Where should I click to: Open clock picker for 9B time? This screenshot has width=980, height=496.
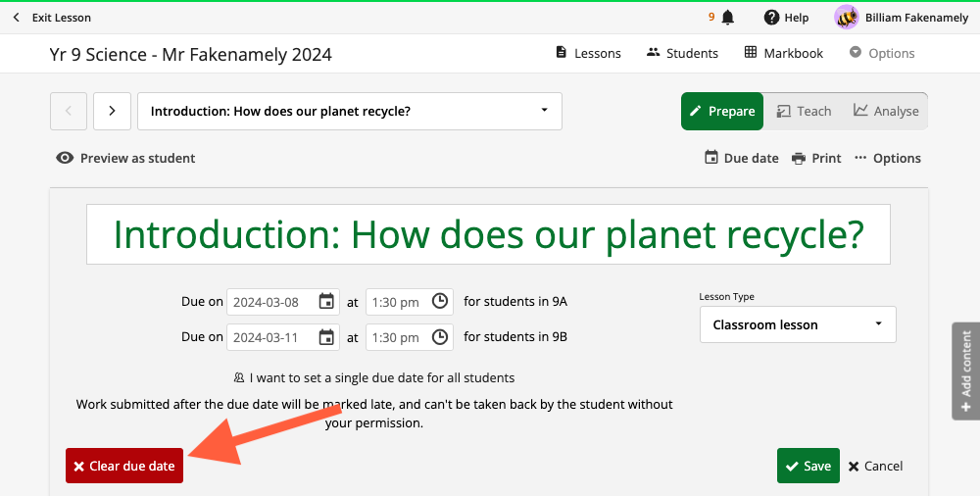[440, 337]
